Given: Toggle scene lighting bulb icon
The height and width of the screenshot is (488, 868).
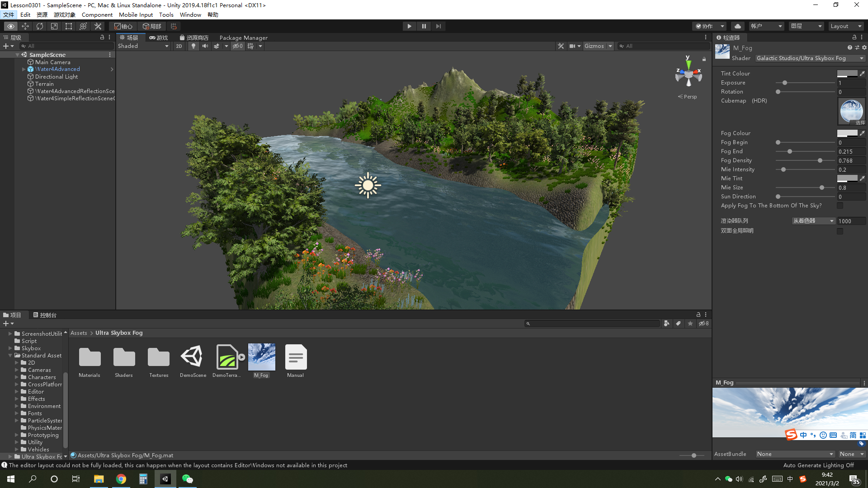Looking at the screenshot, I should point(193,46).
